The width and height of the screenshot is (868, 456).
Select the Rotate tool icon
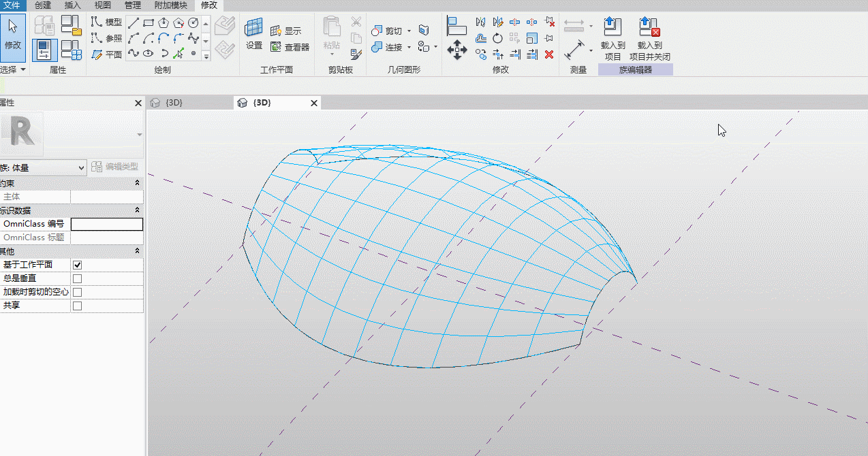click(498, 38)
